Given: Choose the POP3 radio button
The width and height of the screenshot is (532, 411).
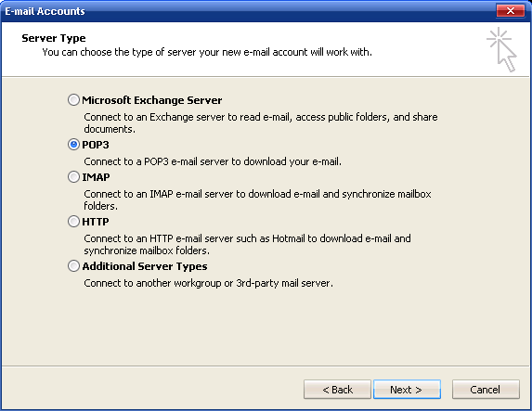Looking at the screenshot, I should tap(73, 145).
